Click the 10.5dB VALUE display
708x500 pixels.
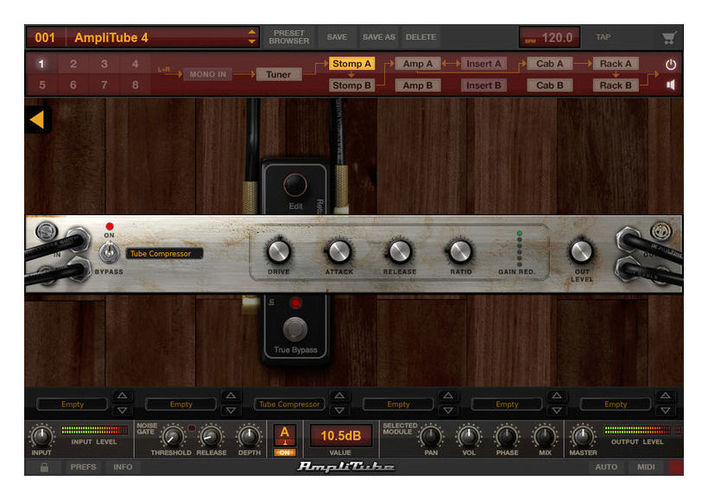point(340,435)
